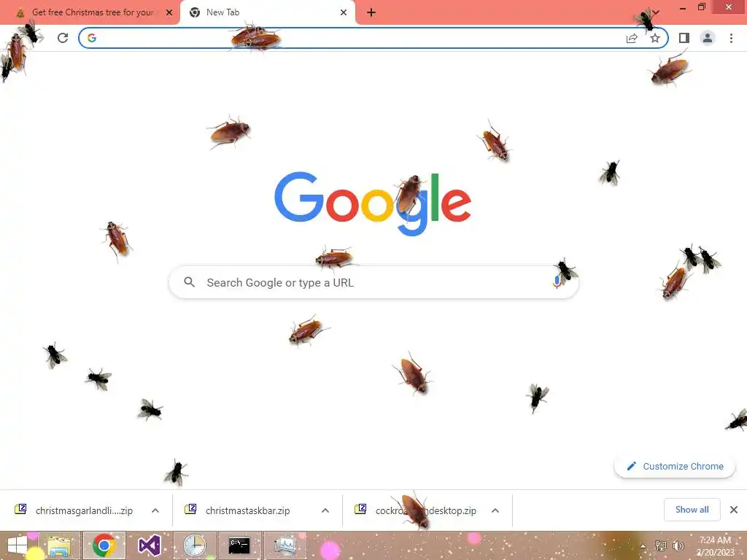Image resolution: width=747 pixels, height=560 pixels.
Task: Show hidden tray icons
Action: click(643, 547)
